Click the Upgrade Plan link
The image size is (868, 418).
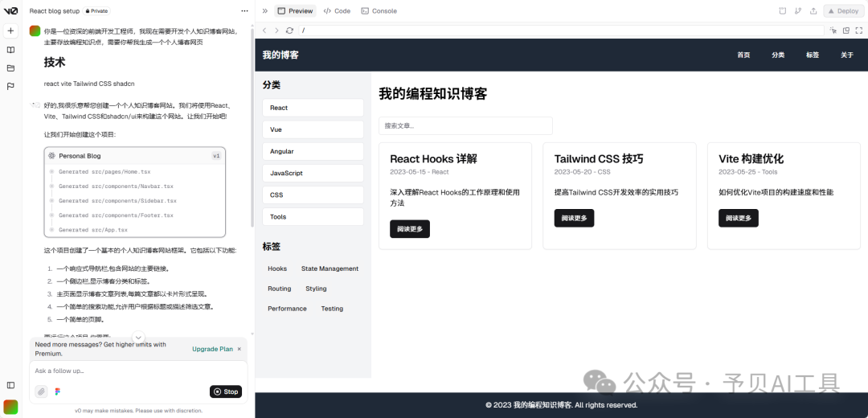coord(212,349)
